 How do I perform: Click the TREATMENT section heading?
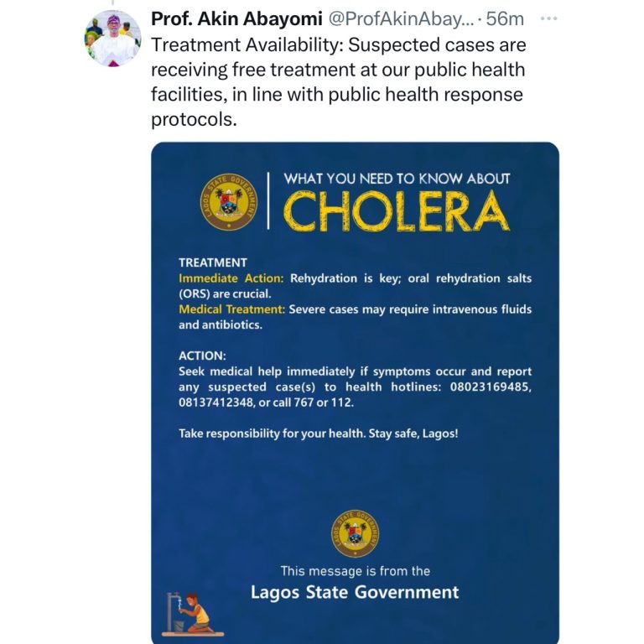(213, 262)
